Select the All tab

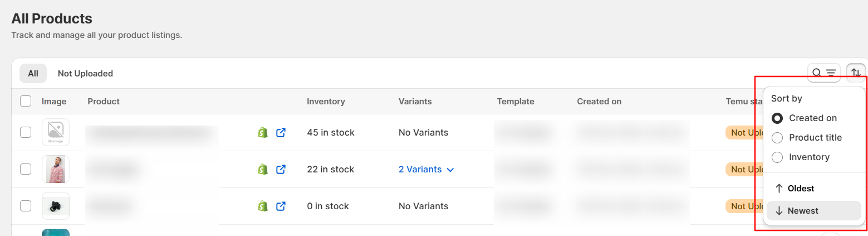coord(33,73)
